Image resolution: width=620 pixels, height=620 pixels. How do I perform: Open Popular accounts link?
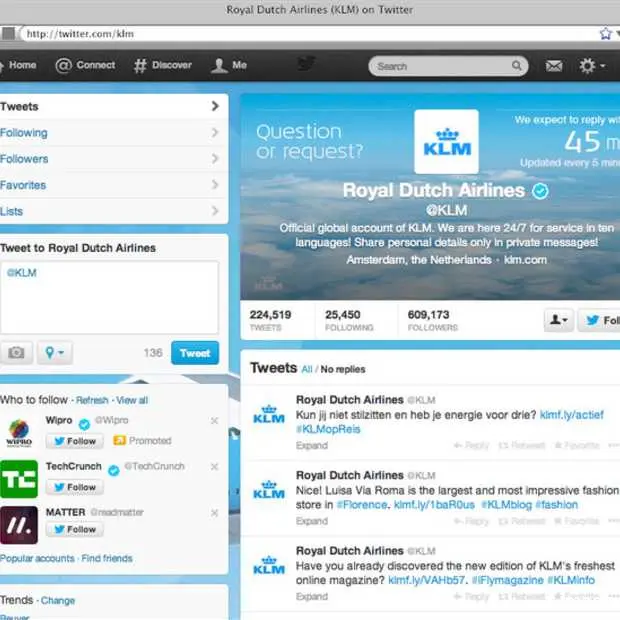[37, 558]
